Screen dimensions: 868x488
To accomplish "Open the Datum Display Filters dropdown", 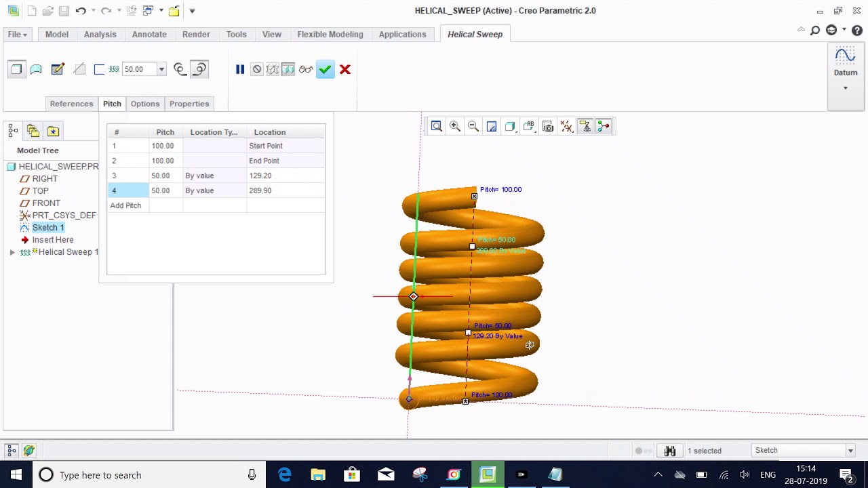I will pyautogui.click(x=566, y=126).
